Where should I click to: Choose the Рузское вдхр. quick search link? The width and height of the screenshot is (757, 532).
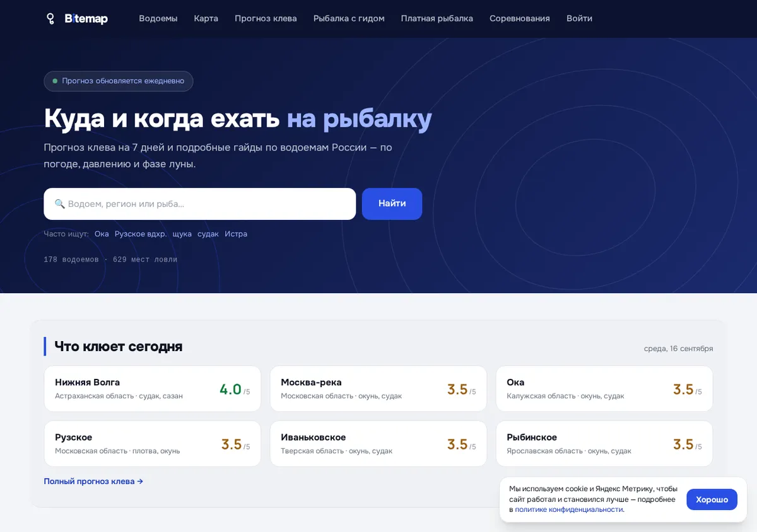click(141, 234)
